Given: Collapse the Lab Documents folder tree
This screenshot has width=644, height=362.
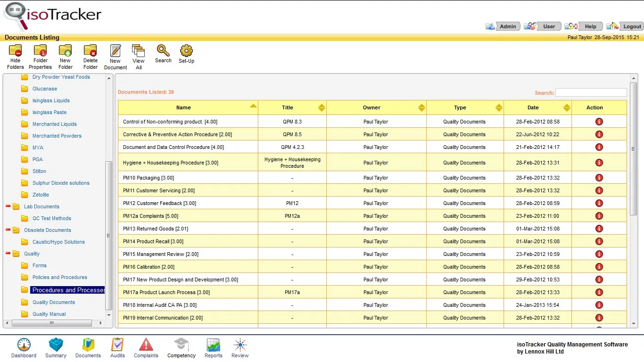Looking at the screenshot, I should click(x=8, y=205).
